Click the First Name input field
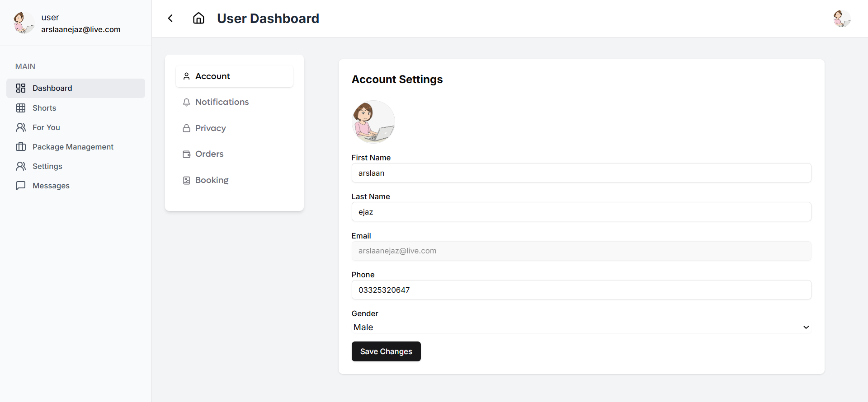The height and width of the screenshot is (402, 868). tap(581, 173)
